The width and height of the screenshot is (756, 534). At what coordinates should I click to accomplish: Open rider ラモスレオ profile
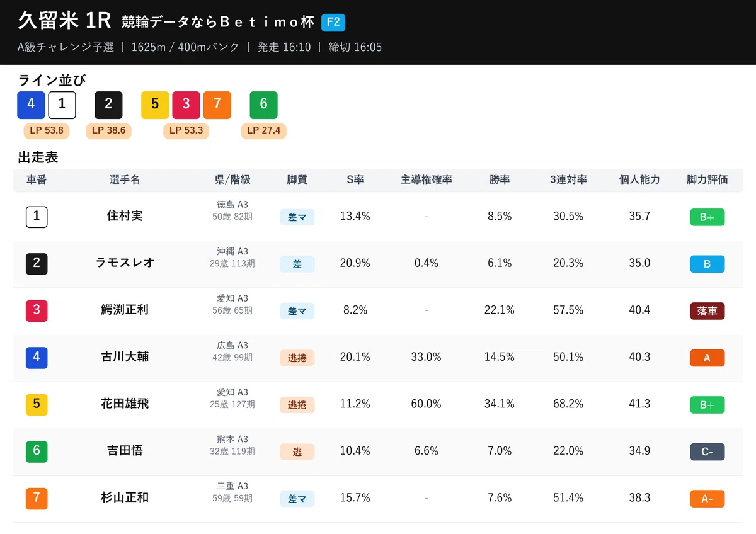tap(125, 263)
